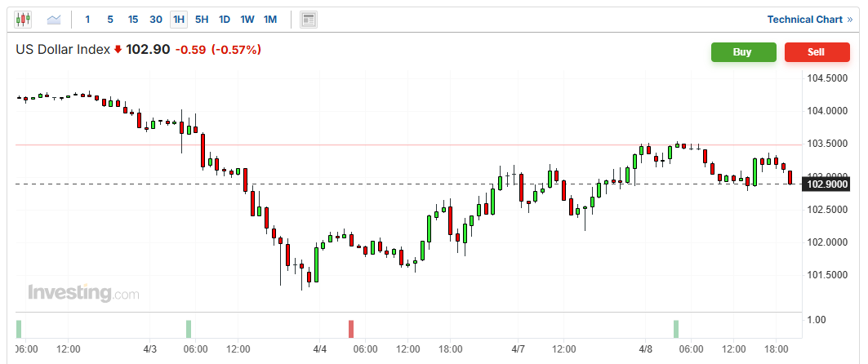
Task: Click the green Buy button
Action: [743, 52]
